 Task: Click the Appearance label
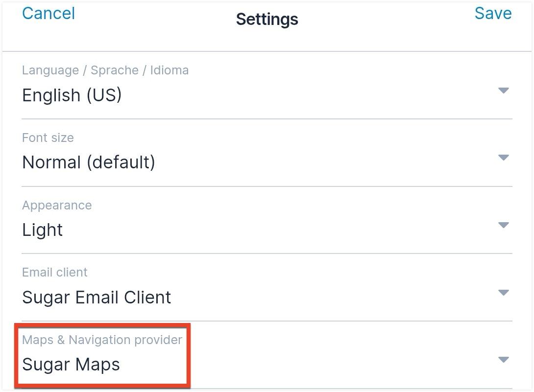57,205
